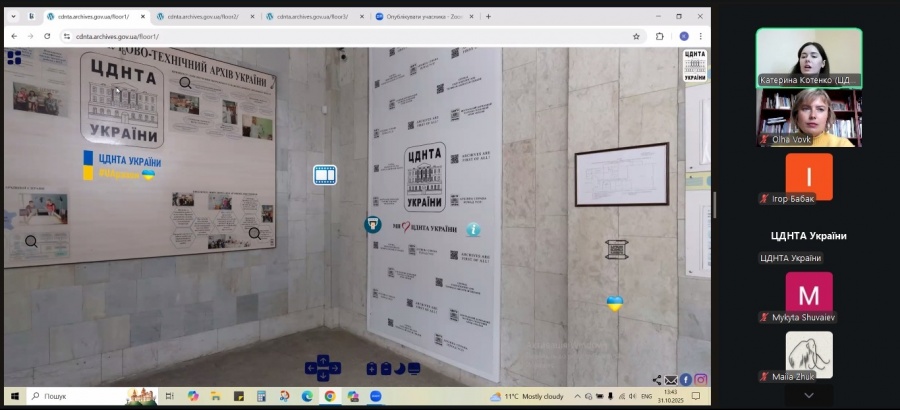Click the pan up arrow button
900x410 pixels.
pyautogui.click(x=323, y=360)
